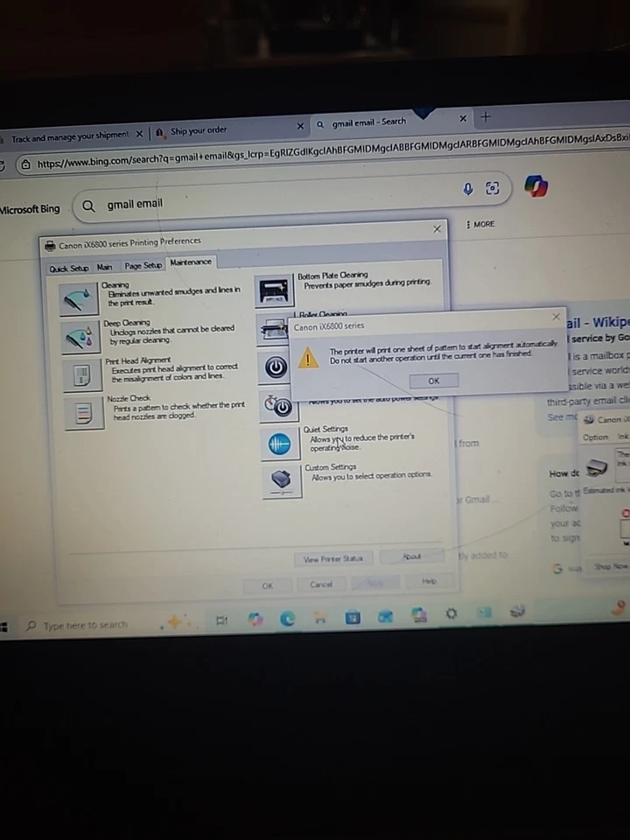Image resolution: width=630 pixels, height=840 pixels.
Task: Switch to the Quick Setup tab
Action: tap(68, 269)
